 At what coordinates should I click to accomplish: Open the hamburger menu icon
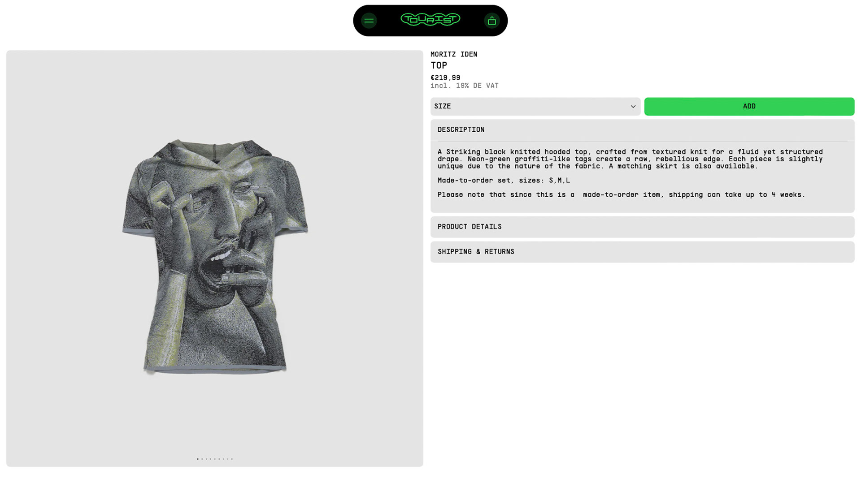tap(369, 21)
